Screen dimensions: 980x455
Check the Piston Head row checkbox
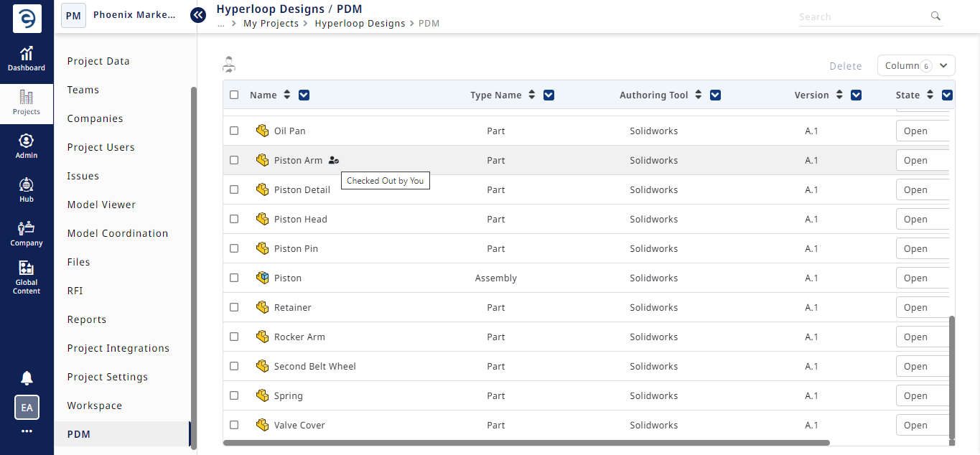pos(234,219)
